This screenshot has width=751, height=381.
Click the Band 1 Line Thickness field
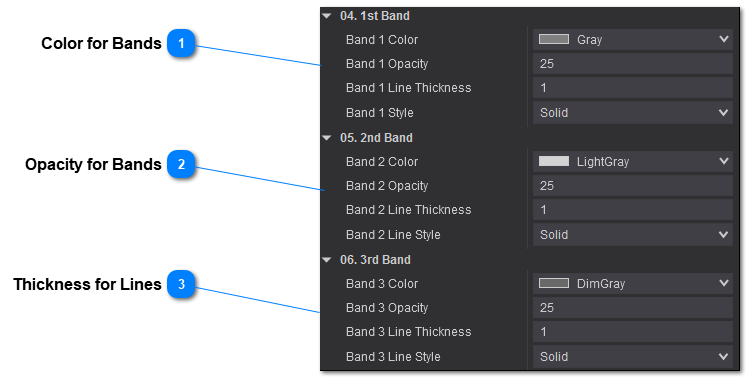point(633,88)
